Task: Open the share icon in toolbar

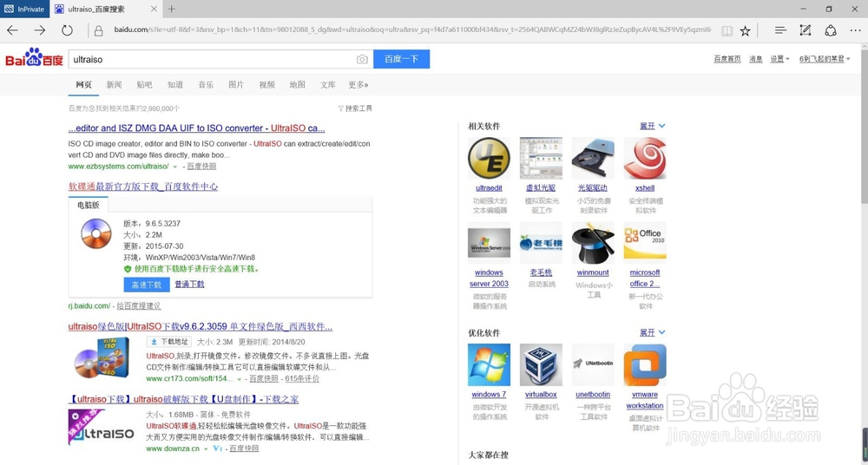Action: pyautogui.click(x=831, y=30)
